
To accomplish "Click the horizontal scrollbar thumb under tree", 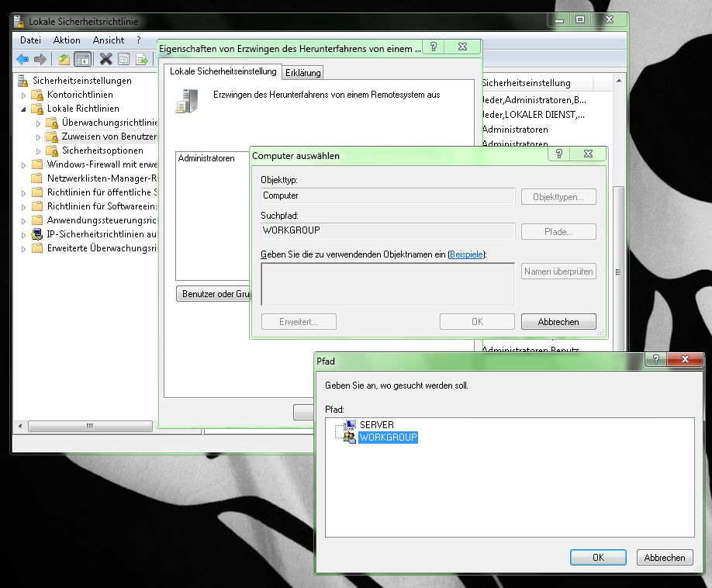I will click(91, 427).
